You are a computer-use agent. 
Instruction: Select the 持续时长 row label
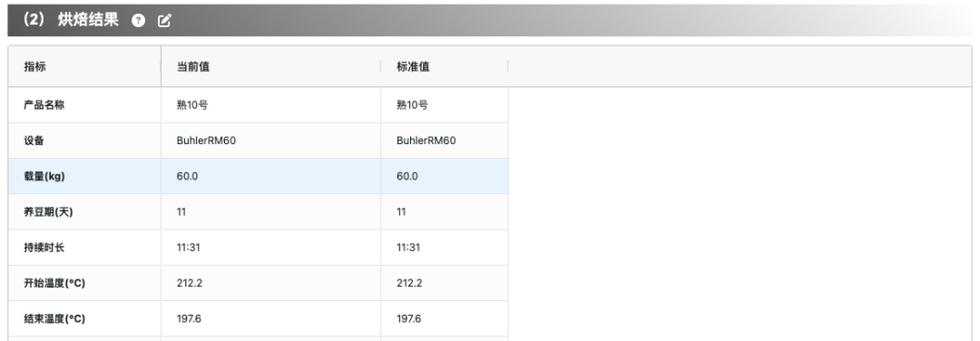tap(44, 248)
